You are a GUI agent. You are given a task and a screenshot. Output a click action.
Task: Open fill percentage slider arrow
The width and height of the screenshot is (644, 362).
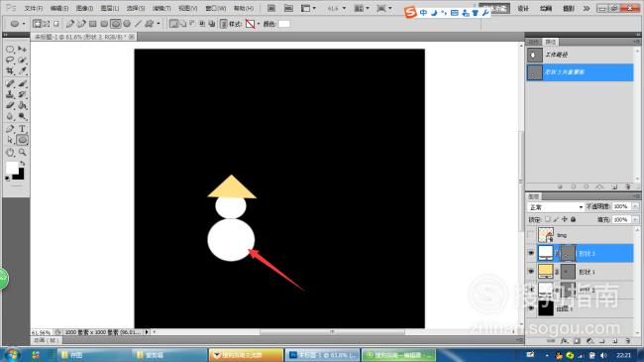pos(635,219)
